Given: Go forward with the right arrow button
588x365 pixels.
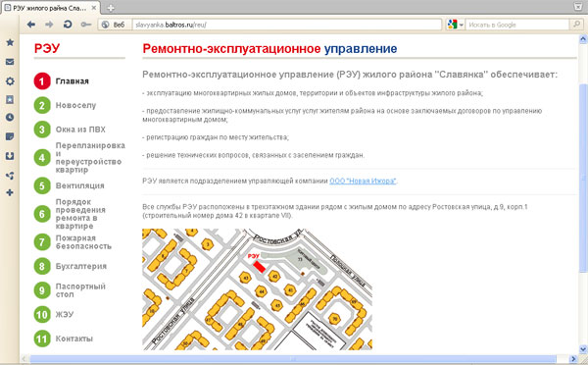Looking at the screenshot, I should coord(49,25).
